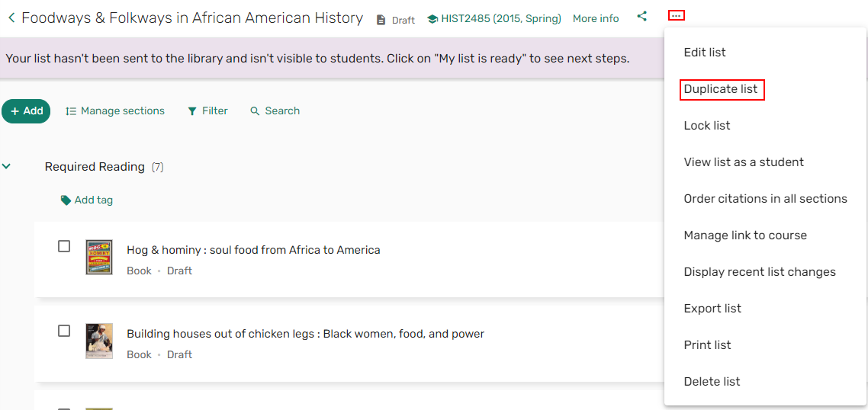Click the list title Foodways & Folkways heading
Screen dimensions: 868x410
[x=192, y=18]
